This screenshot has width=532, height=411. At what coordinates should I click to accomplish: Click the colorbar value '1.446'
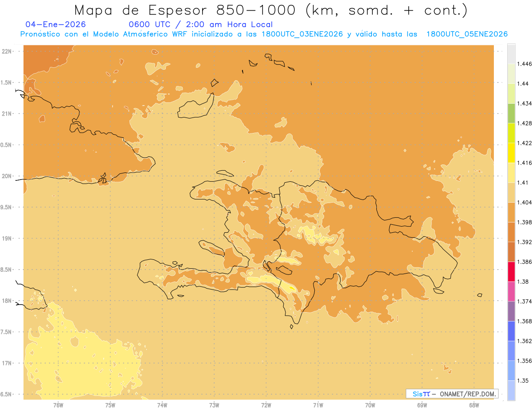tap(524, 64)
